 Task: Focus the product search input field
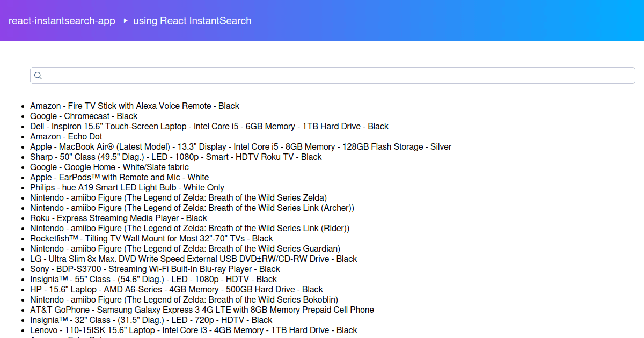coord(333,76)
